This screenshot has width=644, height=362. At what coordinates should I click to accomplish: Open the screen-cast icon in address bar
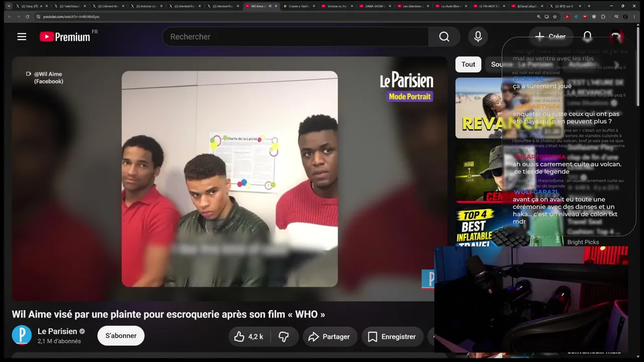(x=547, y=17)
